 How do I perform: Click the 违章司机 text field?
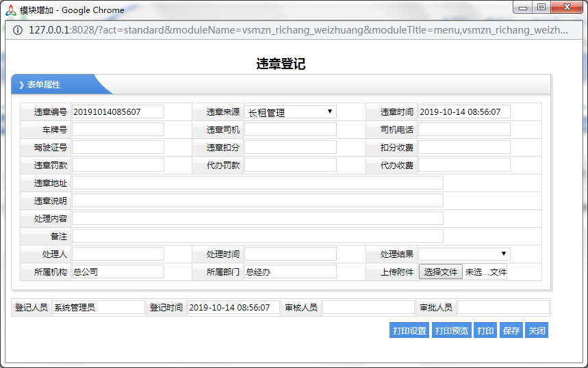(290, 130)
